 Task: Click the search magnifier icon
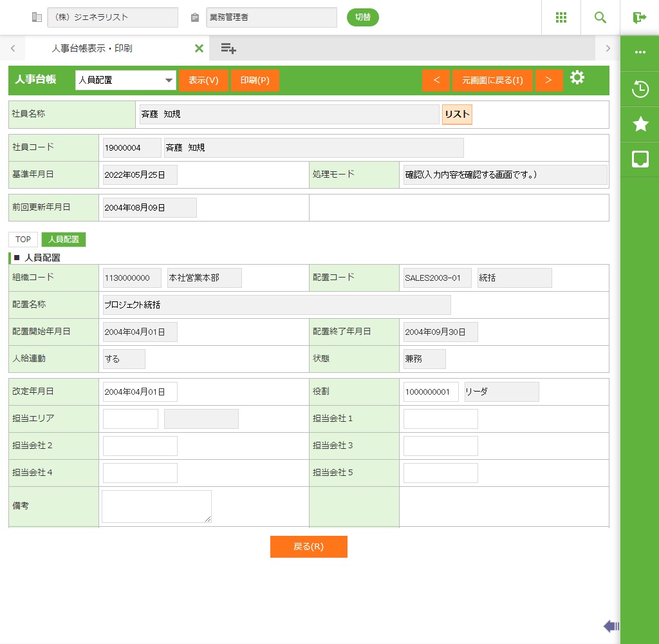(600, 17)
